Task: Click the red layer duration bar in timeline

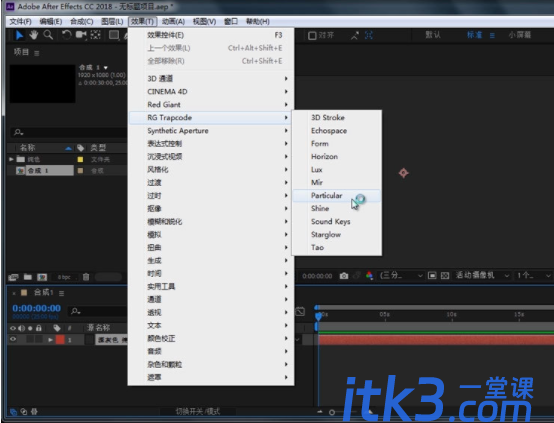Action: point(436,340)
